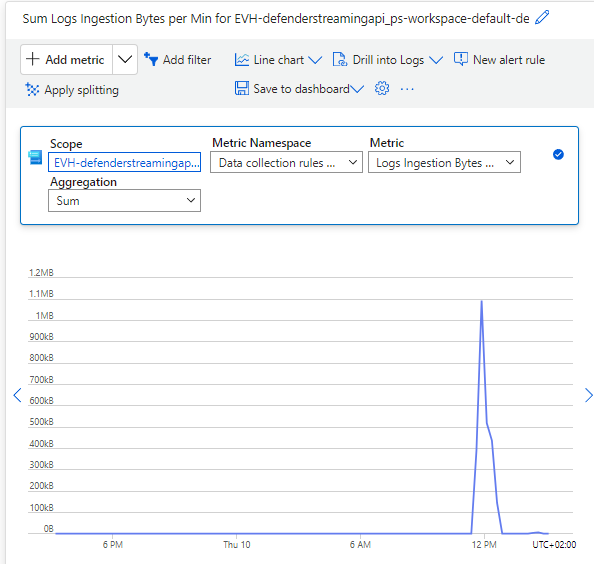594x564 pixels.
Task: Open the Drill into Logs menu
Action: pos(388,59)
